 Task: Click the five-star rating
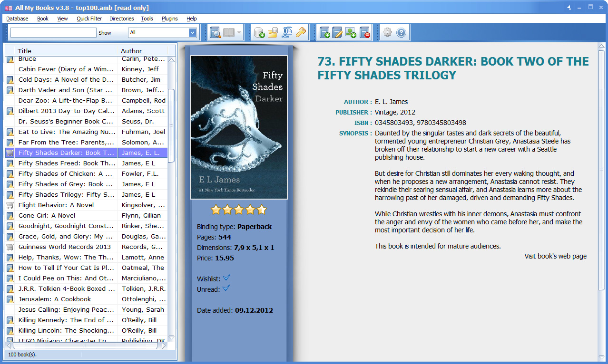238,210
